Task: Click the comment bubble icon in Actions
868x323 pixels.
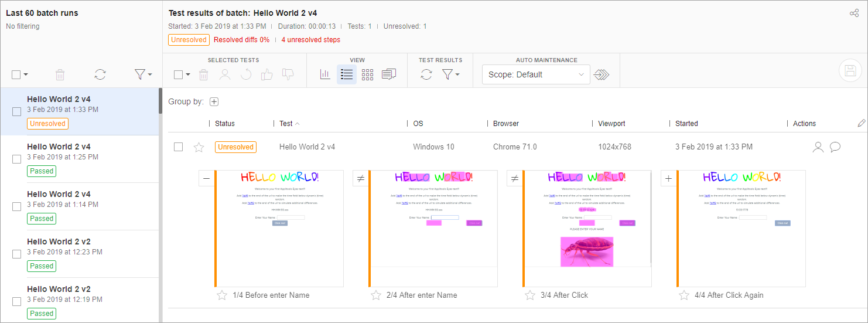Action: [x=835, y=147]
